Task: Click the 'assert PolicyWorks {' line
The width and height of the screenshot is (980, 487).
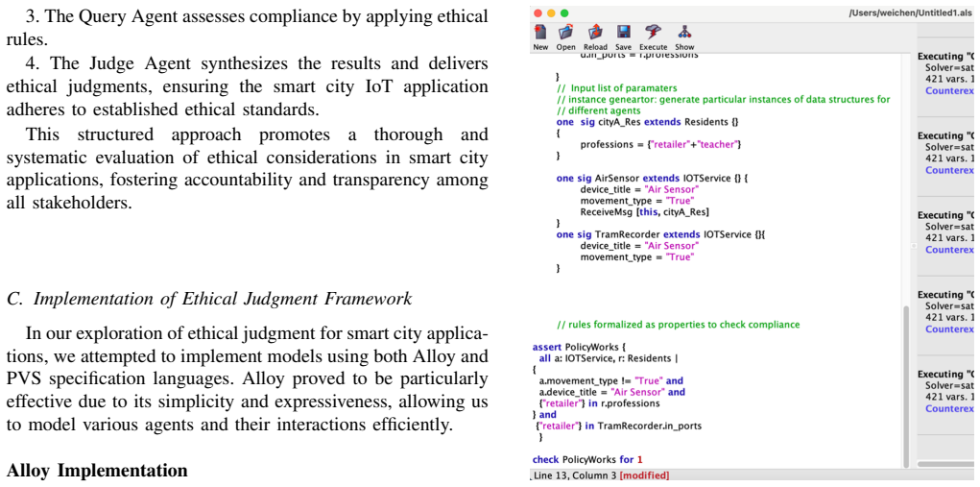Action: [x=578, y=347]
